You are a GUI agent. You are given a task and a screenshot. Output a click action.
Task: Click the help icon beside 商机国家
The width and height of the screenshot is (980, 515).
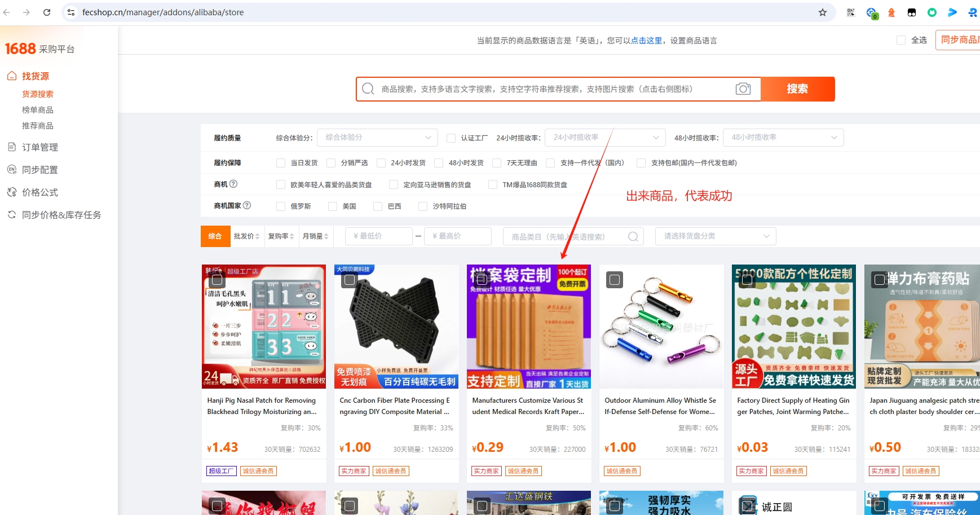247,205
